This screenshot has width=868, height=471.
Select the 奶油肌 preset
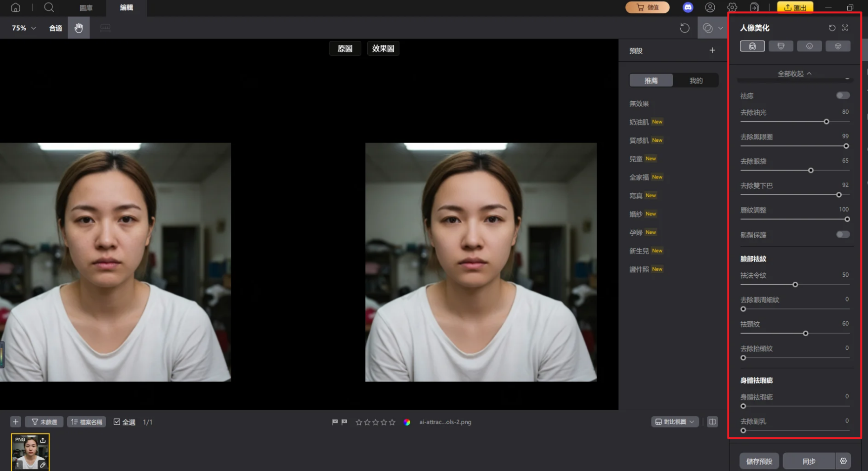click(x=639, y=122)
